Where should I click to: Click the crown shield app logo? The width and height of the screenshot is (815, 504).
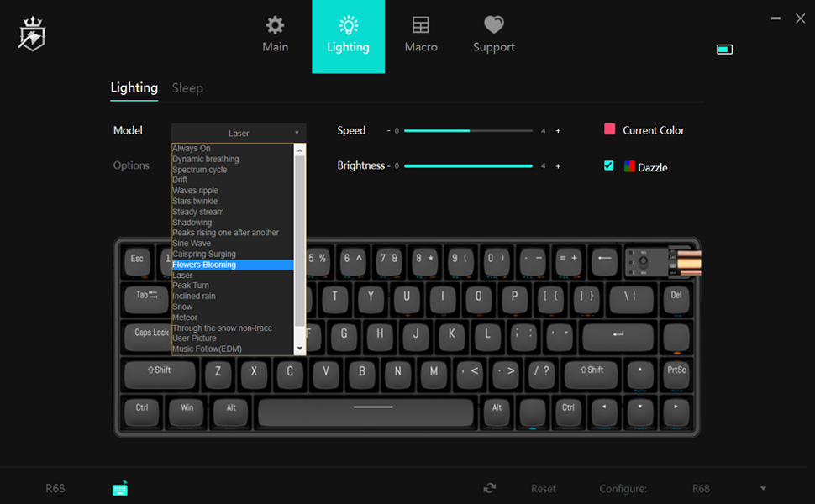click(32, 34)
